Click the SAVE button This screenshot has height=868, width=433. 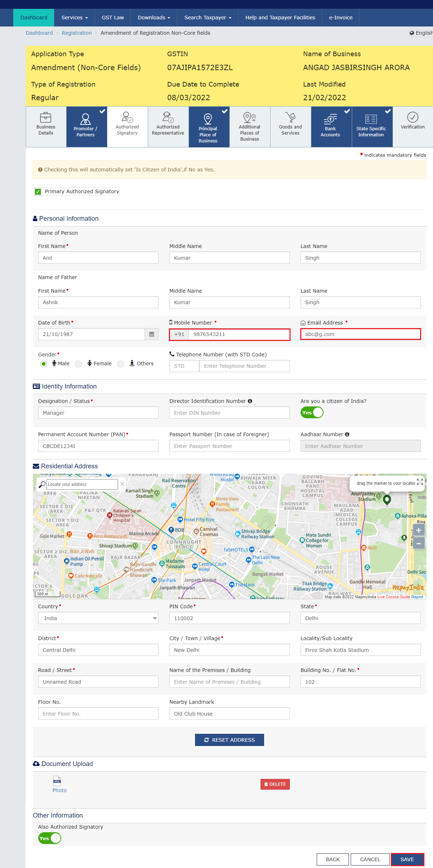[407, 859]
